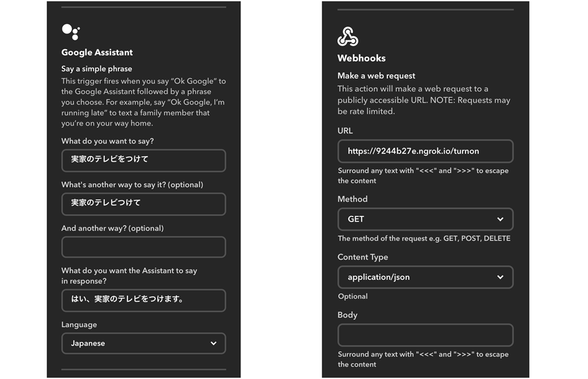
Task: Click the 'Language' label
Action: click(x=79, y=325)
